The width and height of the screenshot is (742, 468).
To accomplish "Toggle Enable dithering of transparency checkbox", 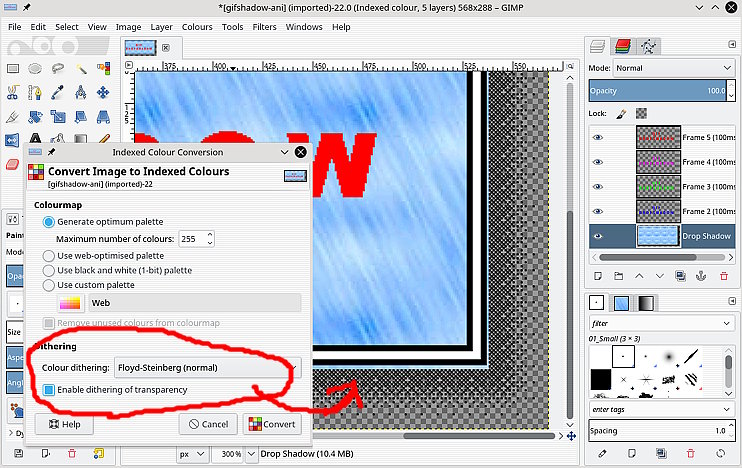I will pos(115,389).
